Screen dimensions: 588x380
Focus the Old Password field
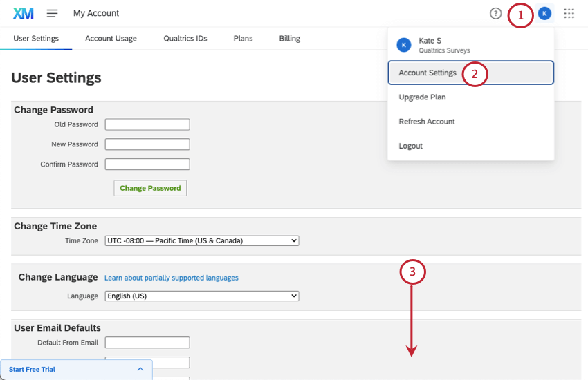pyautogui.click(x=147, y=124)
